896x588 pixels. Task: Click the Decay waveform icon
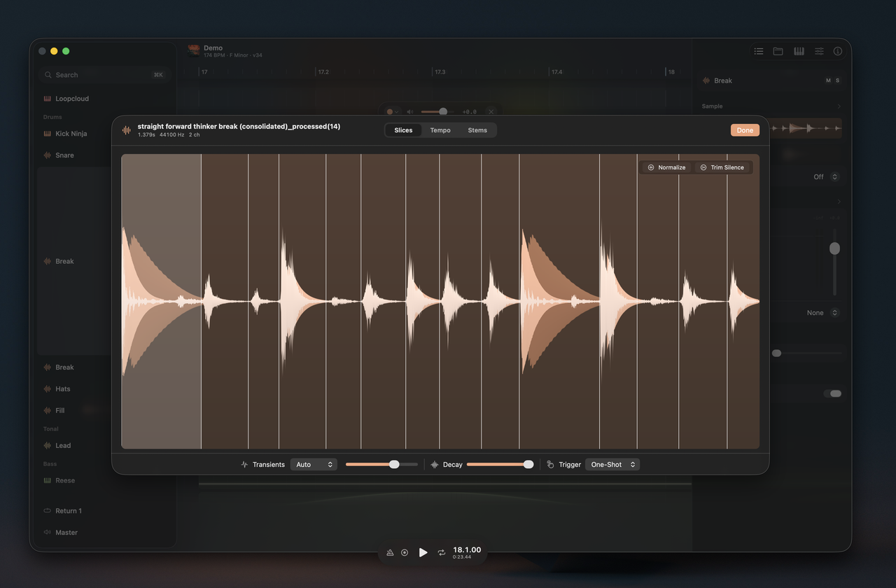[x=435, y=465]
